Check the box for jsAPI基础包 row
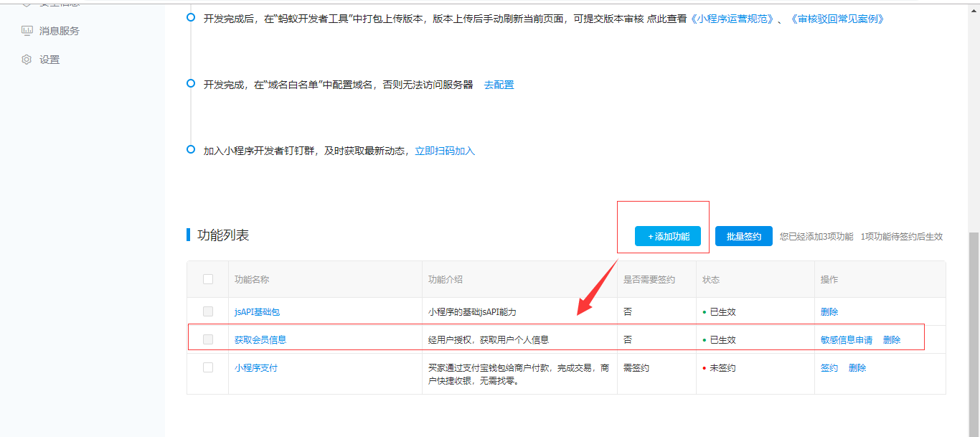980x437 pixels. [x=208, y=311]
